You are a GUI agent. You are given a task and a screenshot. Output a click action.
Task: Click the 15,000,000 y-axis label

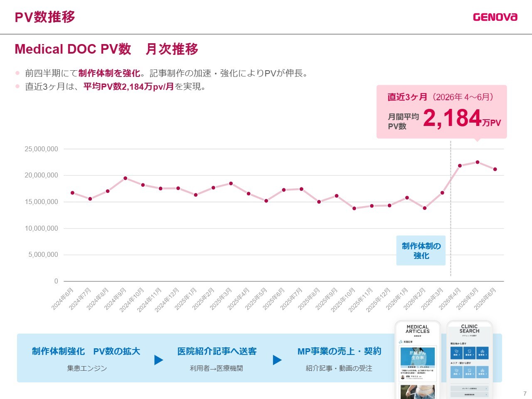[41, 202]
